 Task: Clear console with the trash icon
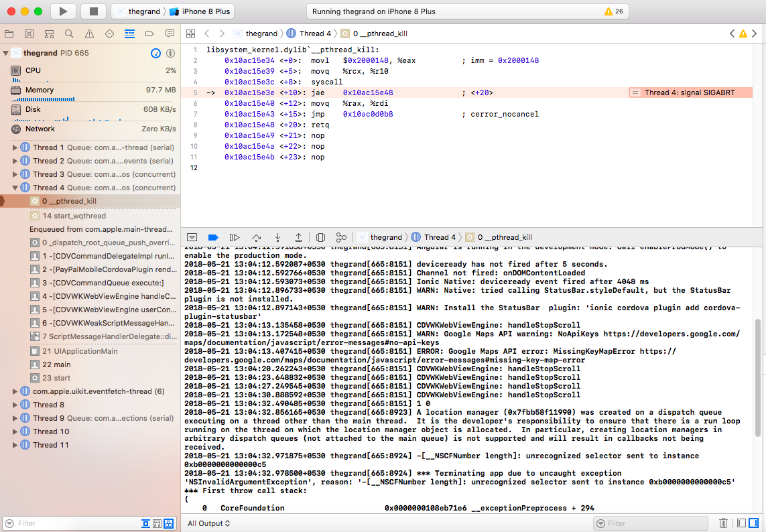(724, 523)
